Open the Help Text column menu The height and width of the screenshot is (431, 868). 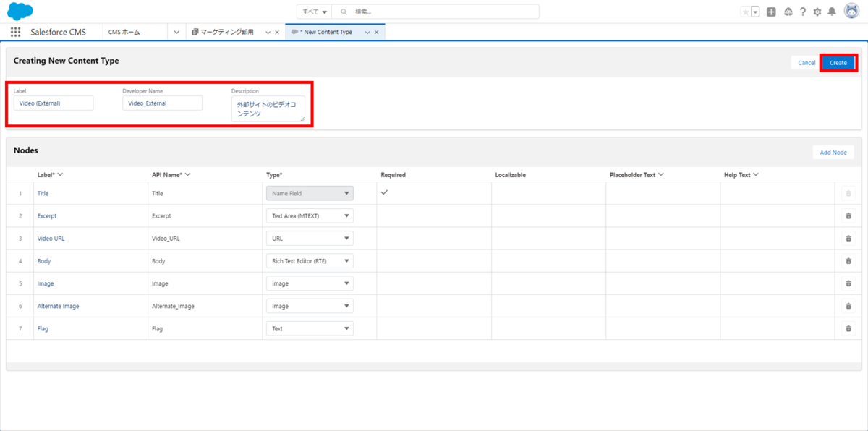(756, 175)
